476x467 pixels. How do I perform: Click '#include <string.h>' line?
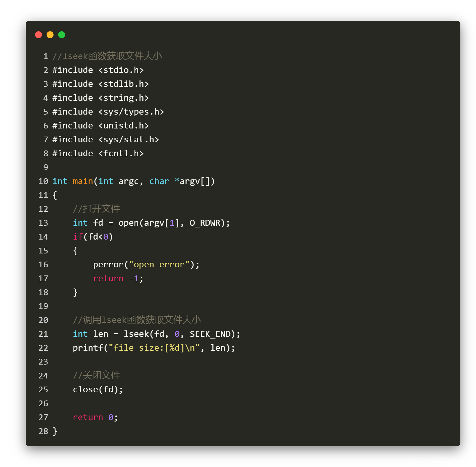tap(101, 98)
